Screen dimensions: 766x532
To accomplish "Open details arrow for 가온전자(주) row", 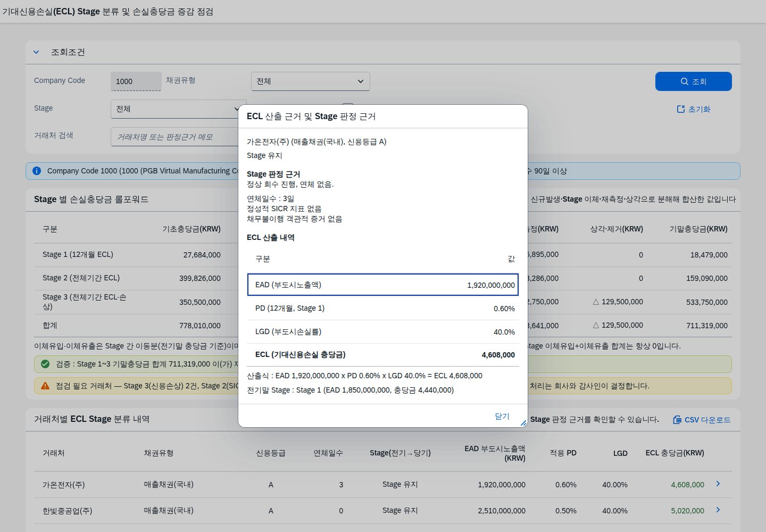I will [x=718, y=484].
